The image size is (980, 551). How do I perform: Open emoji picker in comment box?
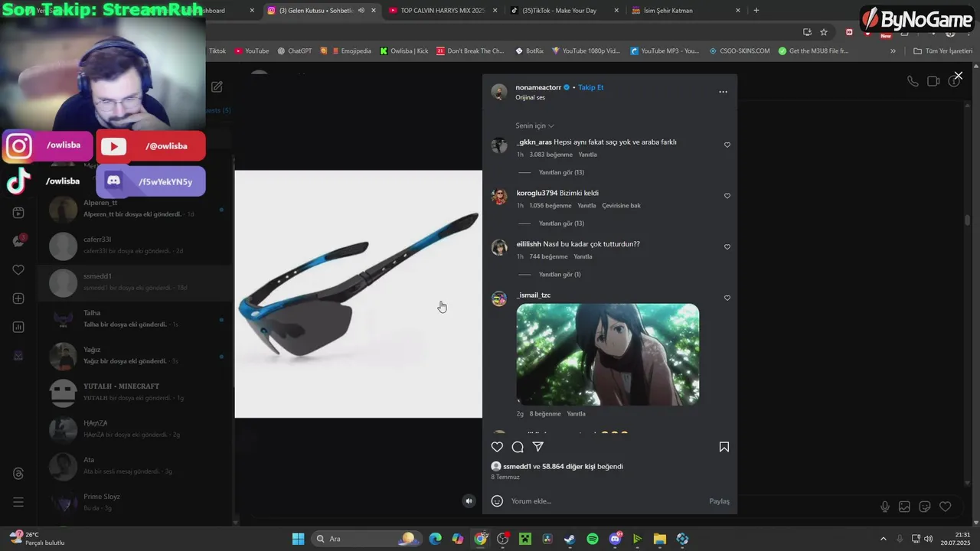(497, 501)
